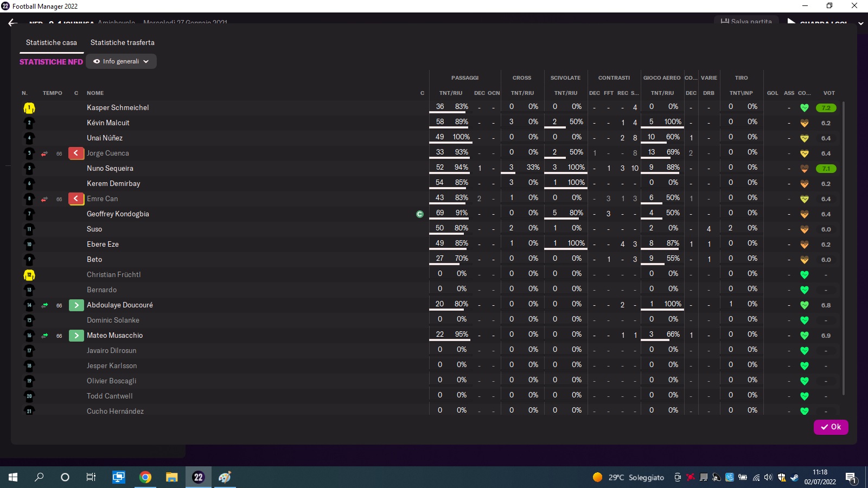Select player Cucho Hernández

(115, 412)
